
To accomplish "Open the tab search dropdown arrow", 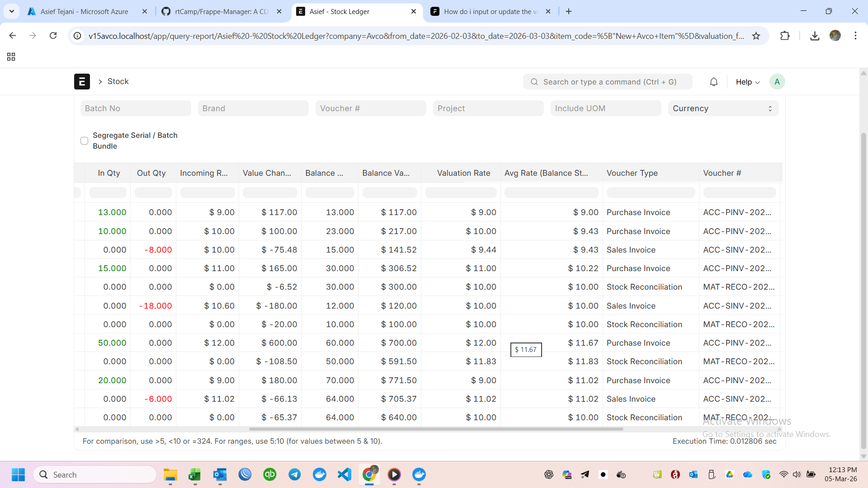I will tap(12, 11).
